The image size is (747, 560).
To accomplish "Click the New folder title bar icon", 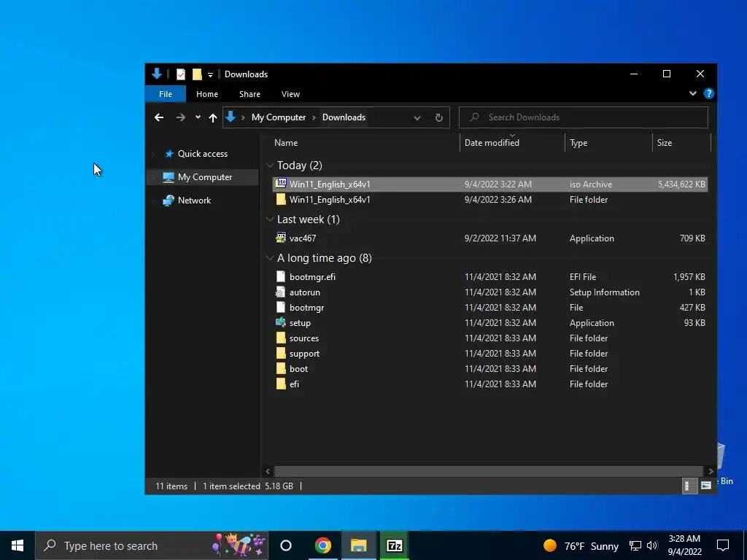I will coord(197,74).
